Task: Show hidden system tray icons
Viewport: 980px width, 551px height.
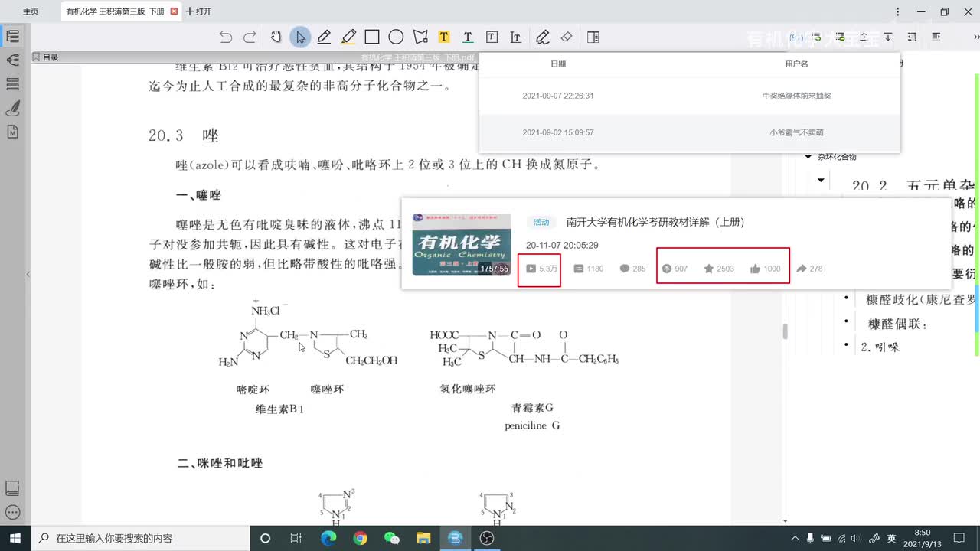Action: [795, 538]
